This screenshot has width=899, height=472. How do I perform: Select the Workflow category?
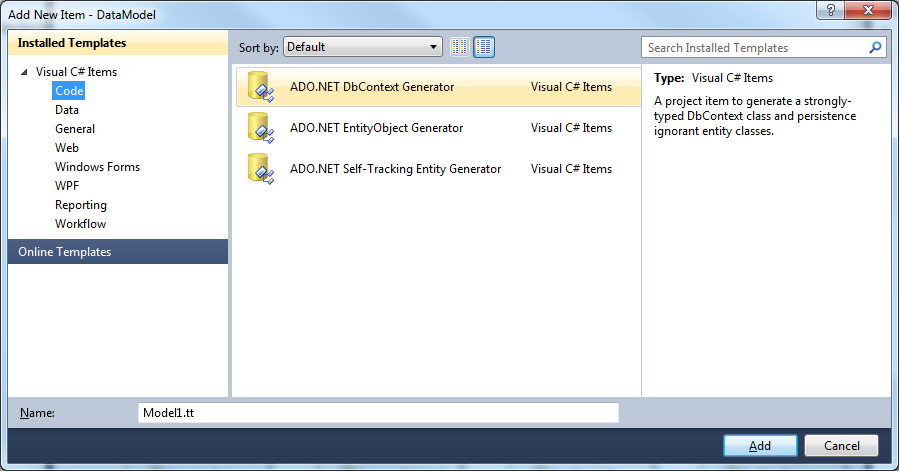tap(80, 224)
